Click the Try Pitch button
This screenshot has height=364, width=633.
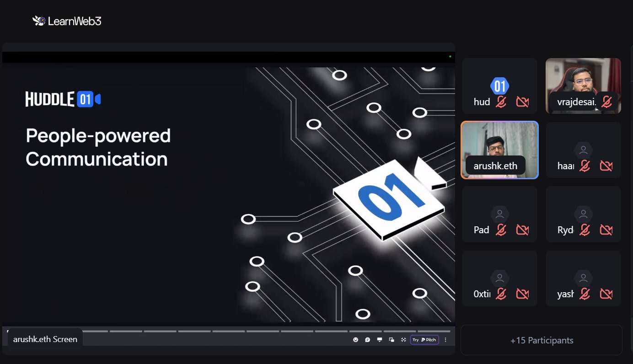point(424,340)
